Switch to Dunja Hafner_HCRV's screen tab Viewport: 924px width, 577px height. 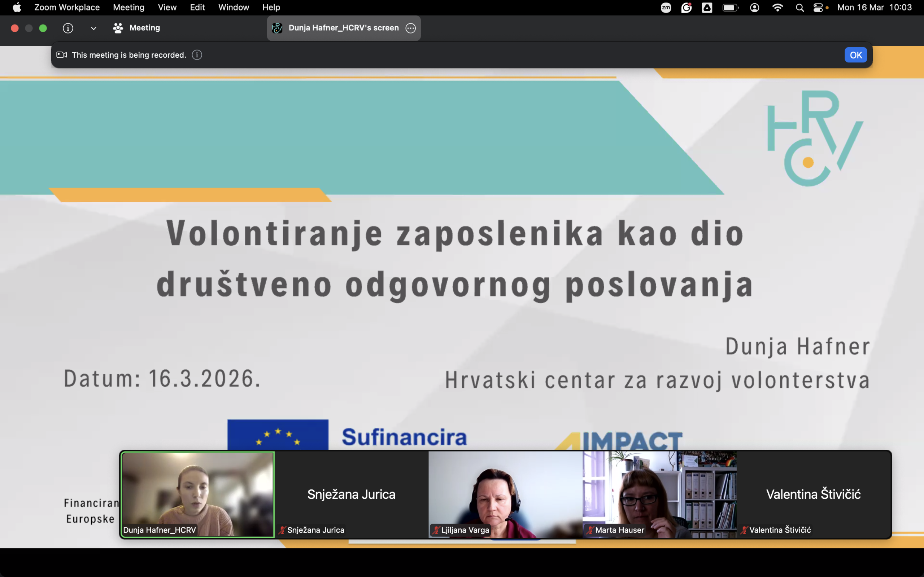(x=343, y=28)
